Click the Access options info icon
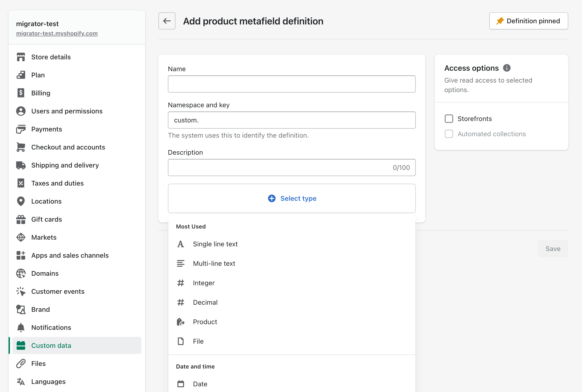Viewport: 582px width, 392px height. 506,68
